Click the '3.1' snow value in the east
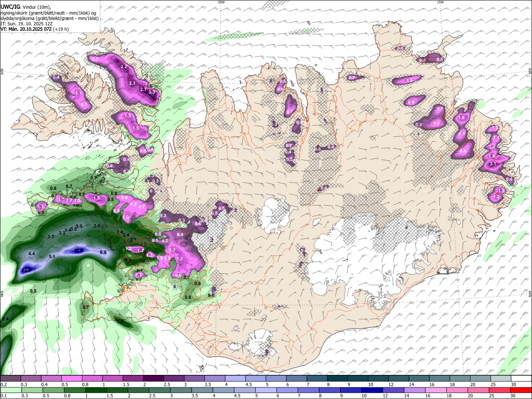The image size is (532, 399). coord(493,164)
